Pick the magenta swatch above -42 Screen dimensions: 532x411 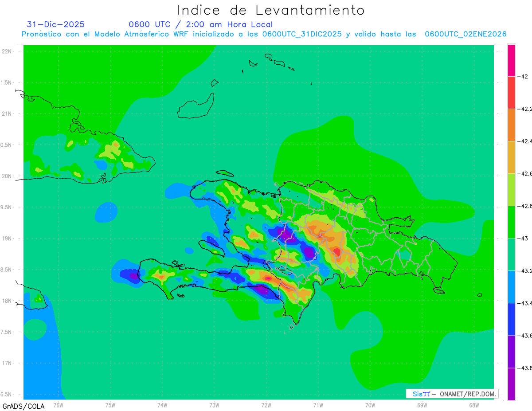coord(511,60)
